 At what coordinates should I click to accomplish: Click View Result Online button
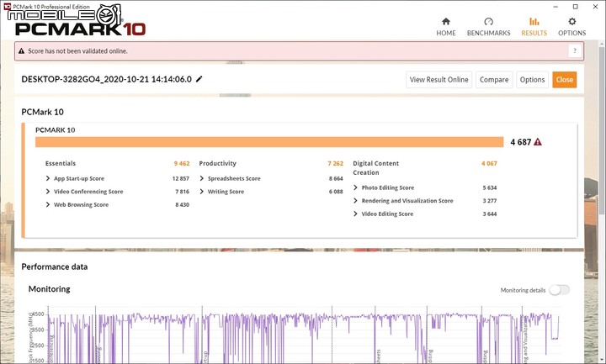pyautogui.click(x=439, y=80)
